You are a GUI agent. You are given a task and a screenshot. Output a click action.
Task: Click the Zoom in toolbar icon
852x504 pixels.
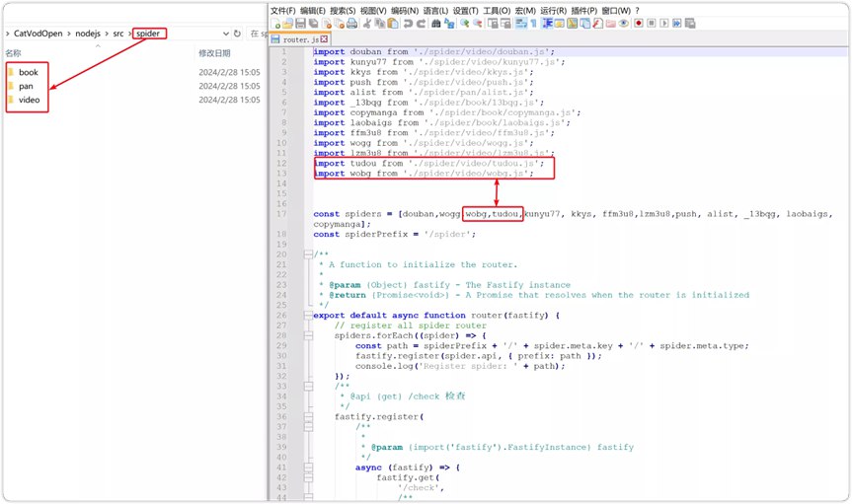click(x=464, y=24)
